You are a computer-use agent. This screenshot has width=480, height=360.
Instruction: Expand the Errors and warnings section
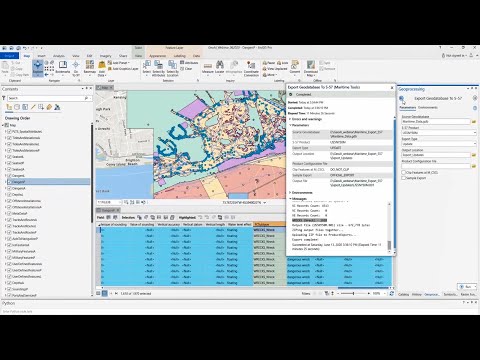(x=290, y=119)
